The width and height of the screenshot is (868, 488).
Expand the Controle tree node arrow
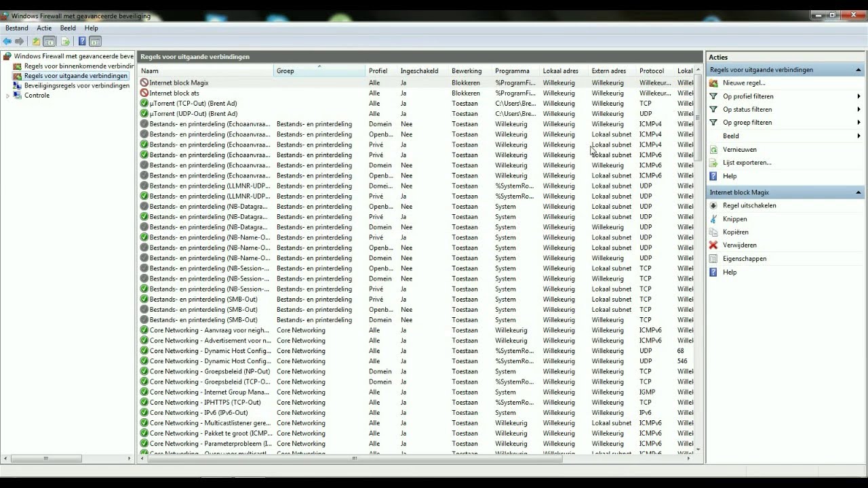(x=7, y=96)
